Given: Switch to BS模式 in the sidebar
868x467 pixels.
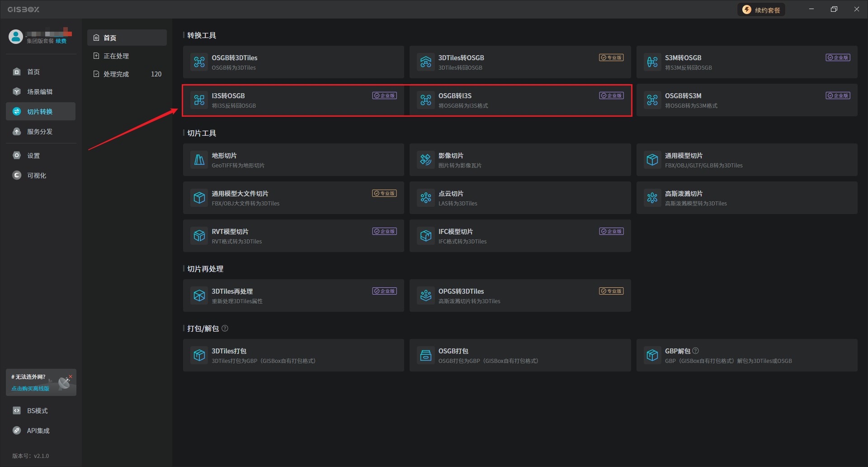Looking at the screenshot, I should coord(37,411).
